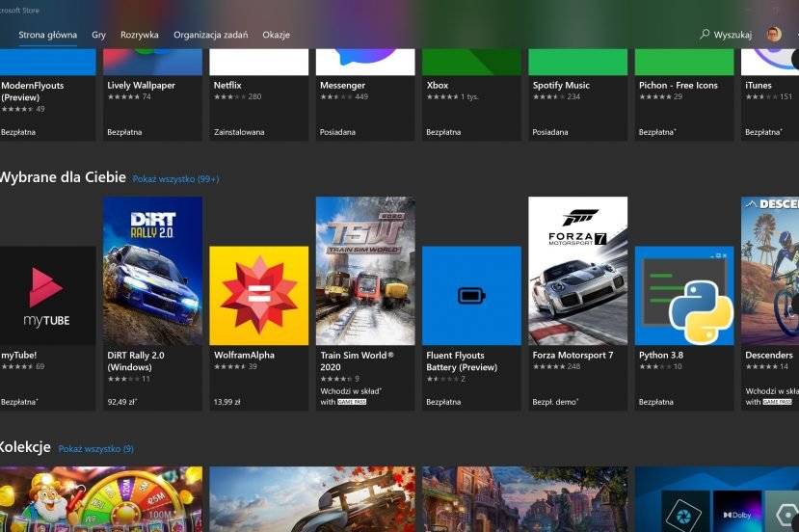
Task: Click the Python 3.8 Bezpłatna label
Action: point(655,402)
